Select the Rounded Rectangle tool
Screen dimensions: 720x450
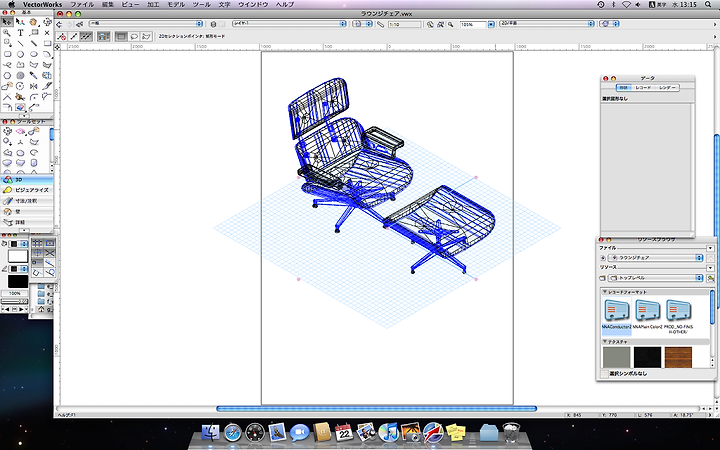(7, 54)
